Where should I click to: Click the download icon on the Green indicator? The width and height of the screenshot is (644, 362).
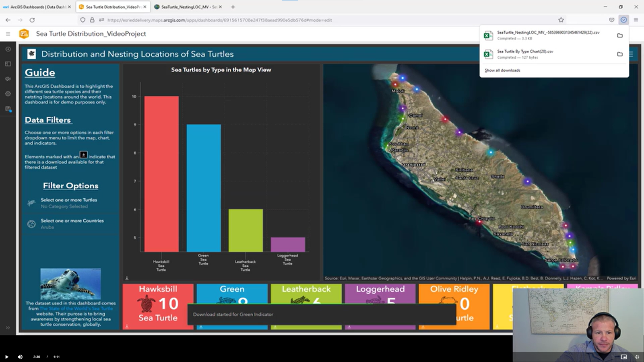tap(200, 327)
